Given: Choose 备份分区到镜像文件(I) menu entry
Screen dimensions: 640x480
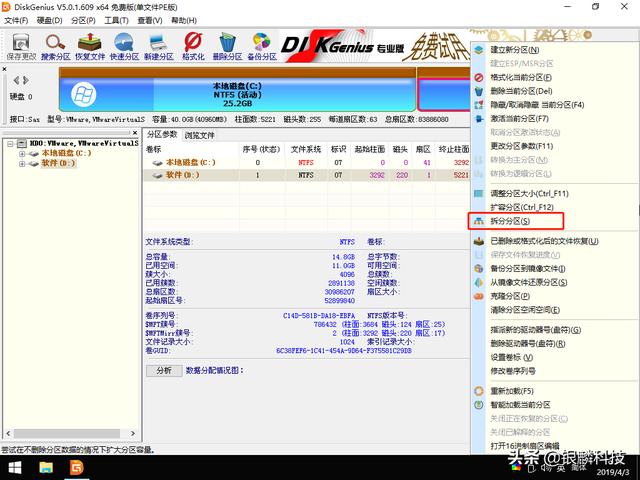Looking at the screenshot, I should click(554, 269).
